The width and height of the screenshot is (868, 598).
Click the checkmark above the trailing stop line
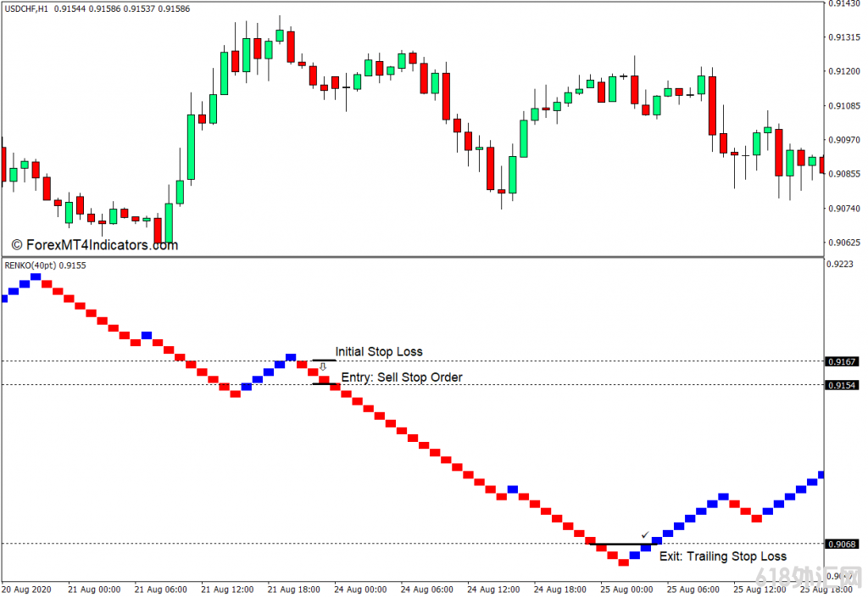tap(645, 535)
